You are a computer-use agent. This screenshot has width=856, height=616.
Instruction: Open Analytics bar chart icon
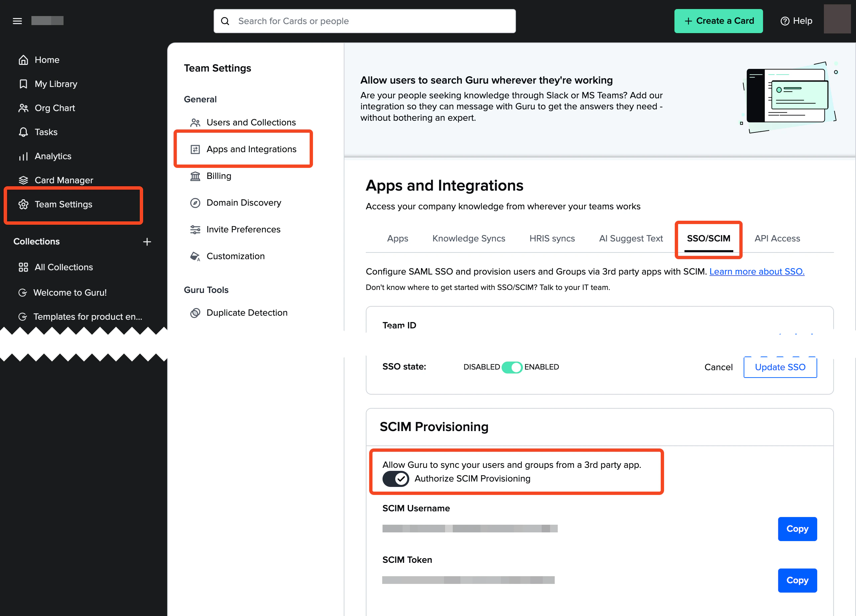(x=23, y=156)
